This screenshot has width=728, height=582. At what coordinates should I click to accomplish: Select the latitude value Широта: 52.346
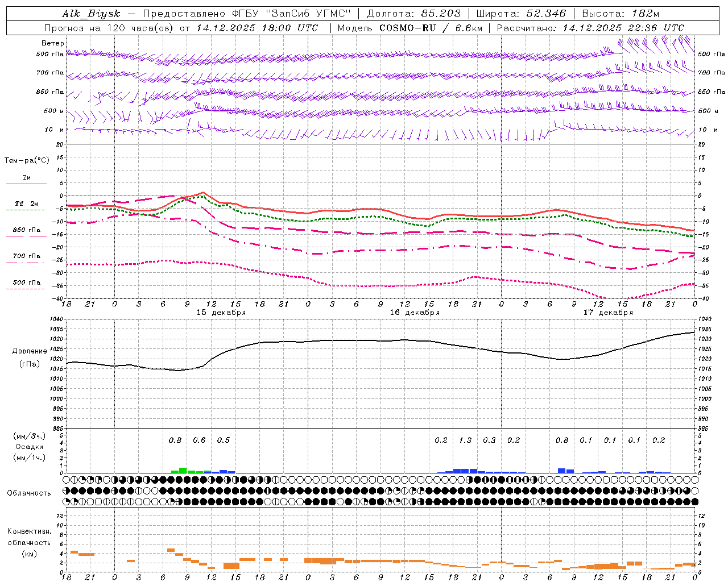[x=521, y=14]
